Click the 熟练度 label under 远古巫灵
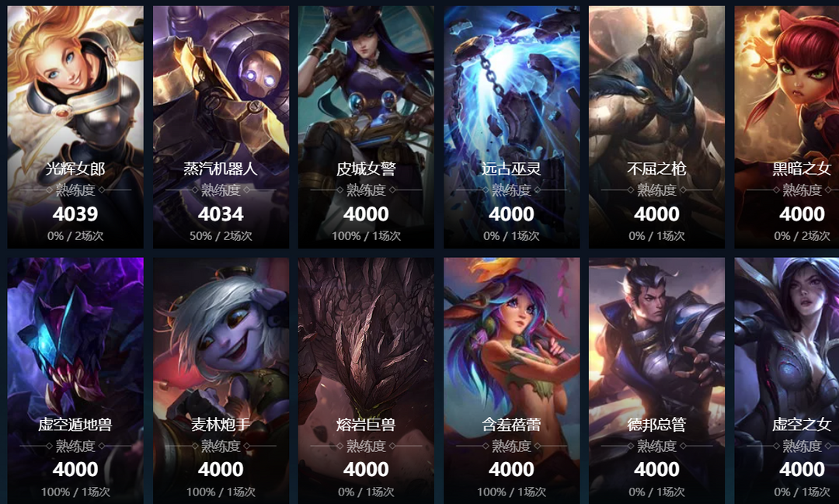The width and height of the screenshot is (839, 504). coord(511,190)
